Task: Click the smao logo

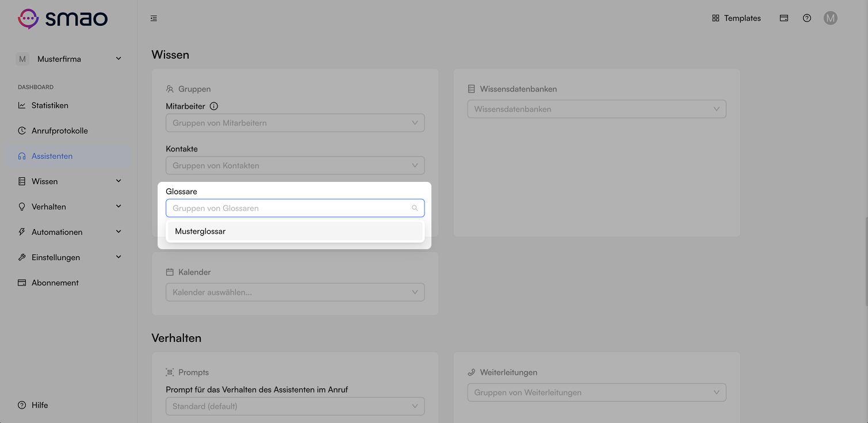Action: pyautogui.click(x=62, y=18)
